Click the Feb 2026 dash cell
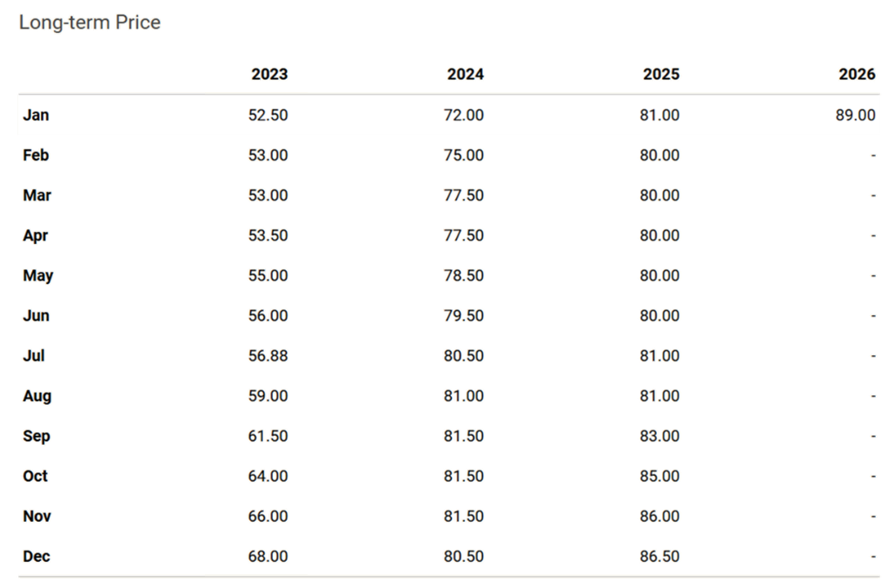 pyautogui.click(x=873, y=155)
